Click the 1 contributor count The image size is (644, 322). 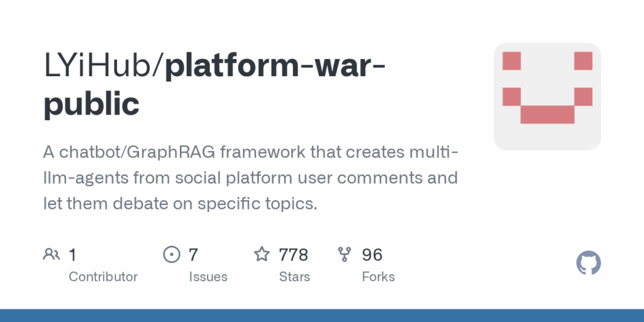(72, 255)
